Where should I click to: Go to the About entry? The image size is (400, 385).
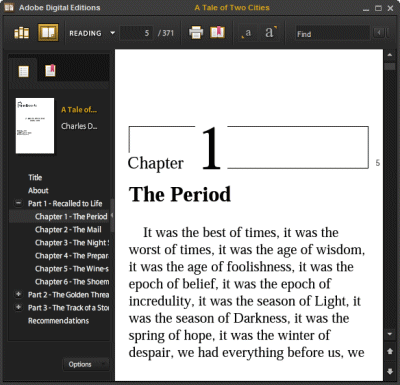[38, 190]
